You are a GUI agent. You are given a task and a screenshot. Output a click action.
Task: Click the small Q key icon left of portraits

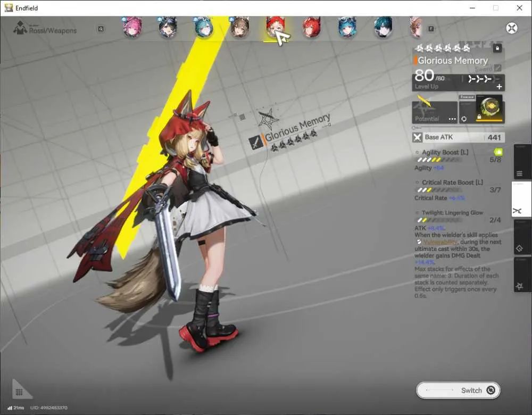(101, 29)
